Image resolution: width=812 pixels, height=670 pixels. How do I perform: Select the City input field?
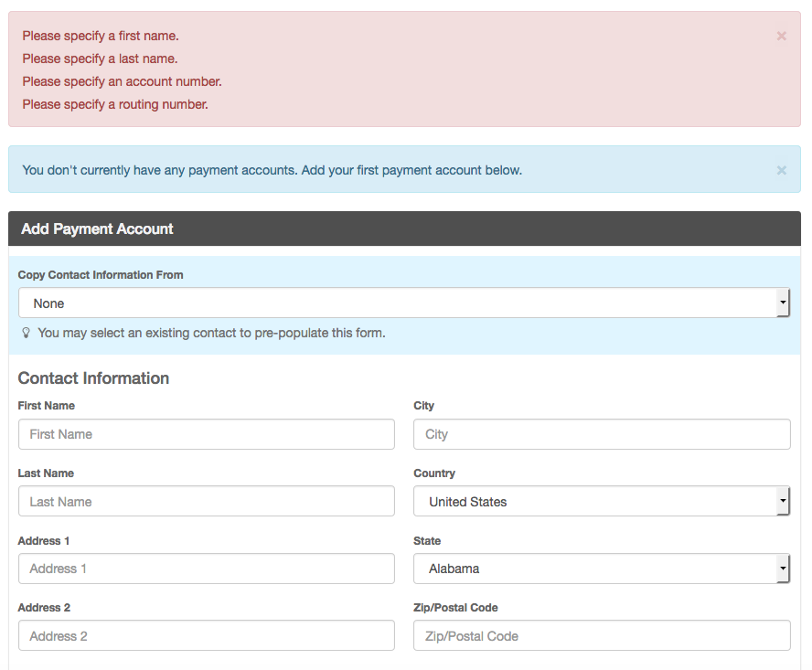tap(602, 434)
